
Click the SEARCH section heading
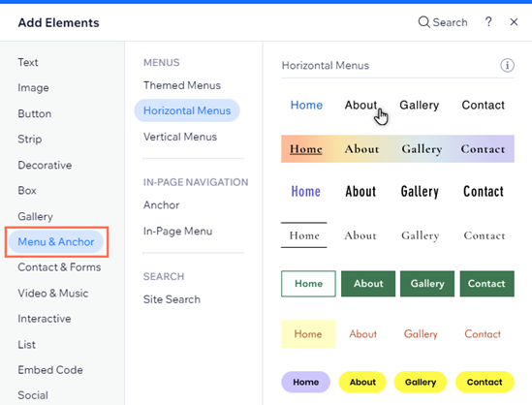(164, 276)
